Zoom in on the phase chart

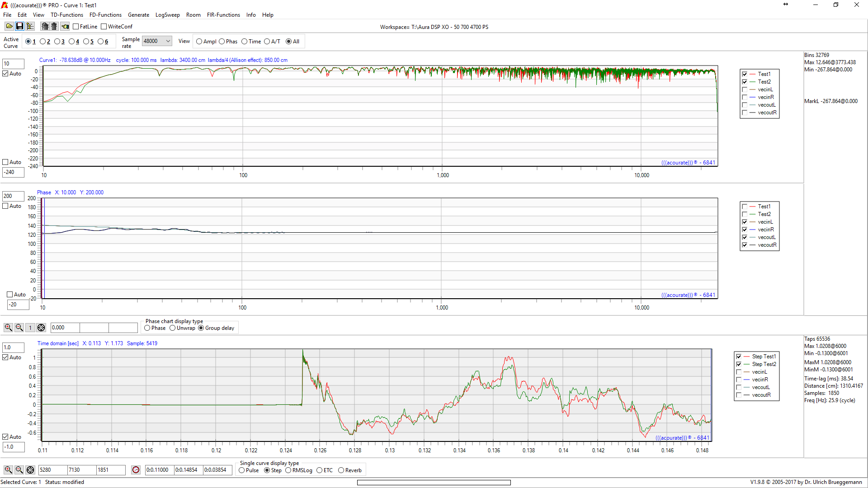click(x=8, y=328)
